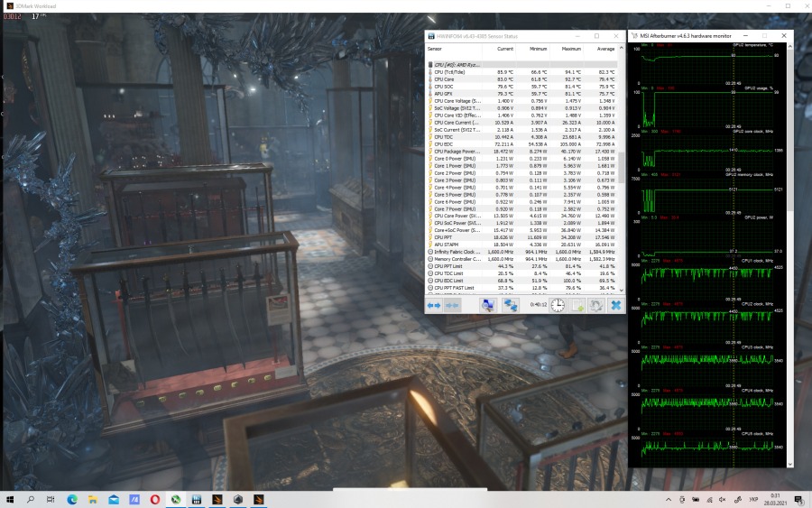Switch to the Xbox app on taskbar
Viewport: 812px width, 508px height.
(176, 500)
